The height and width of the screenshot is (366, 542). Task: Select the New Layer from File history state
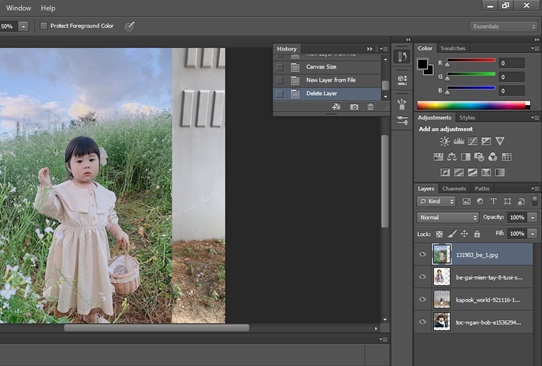coord(327,81)
